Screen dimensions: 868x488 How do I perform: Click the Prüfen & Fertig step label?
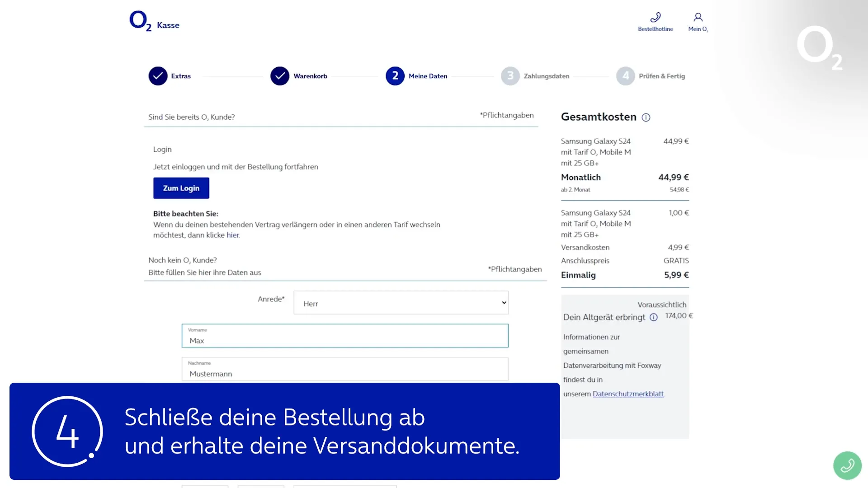pyautogui.click(x=662, y=76)
